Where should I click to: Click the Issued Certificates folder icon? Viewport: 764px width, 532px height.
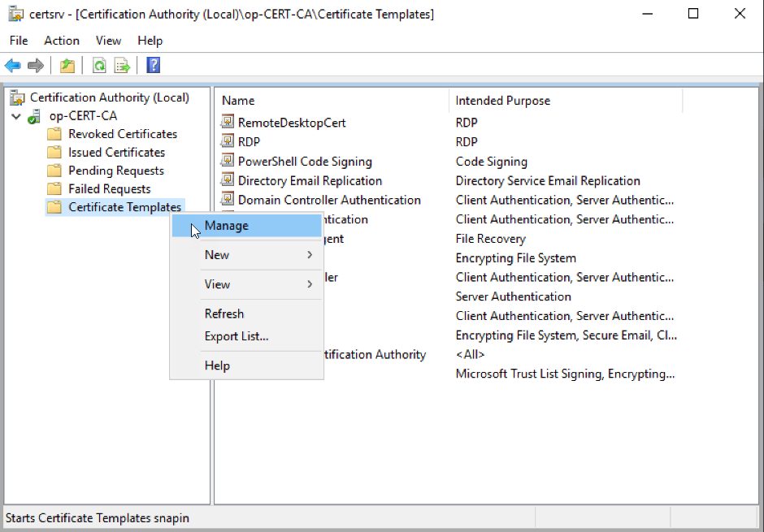tap(54, 153)
